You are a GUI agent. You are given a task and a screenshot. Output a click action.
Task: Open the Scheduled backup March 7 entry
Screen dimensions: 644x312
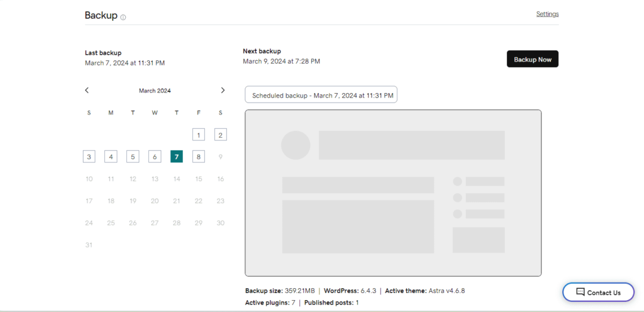pos(321,95)
